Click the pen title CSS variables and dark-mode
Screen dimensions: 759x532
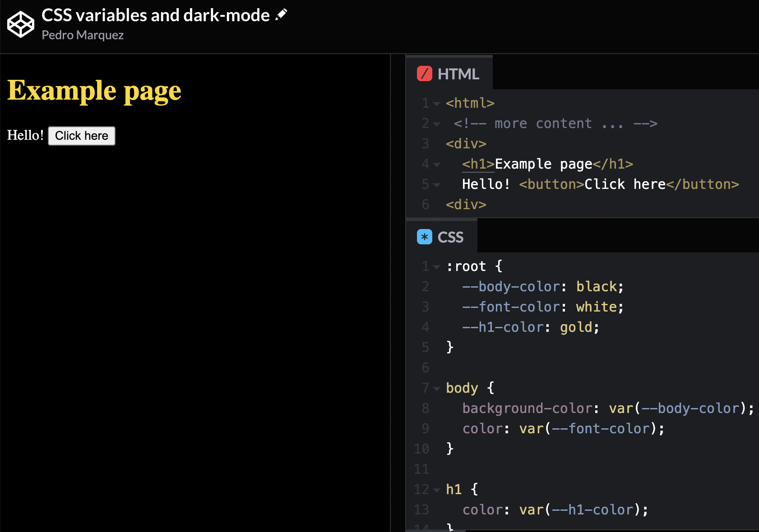pyautogui.click(x=155, y=15)
